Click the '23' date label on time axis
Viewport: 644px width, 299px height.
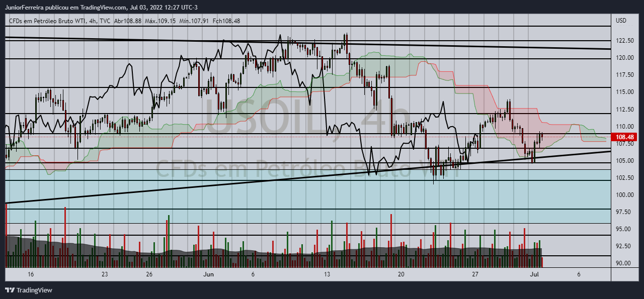(x=105, y=274)
